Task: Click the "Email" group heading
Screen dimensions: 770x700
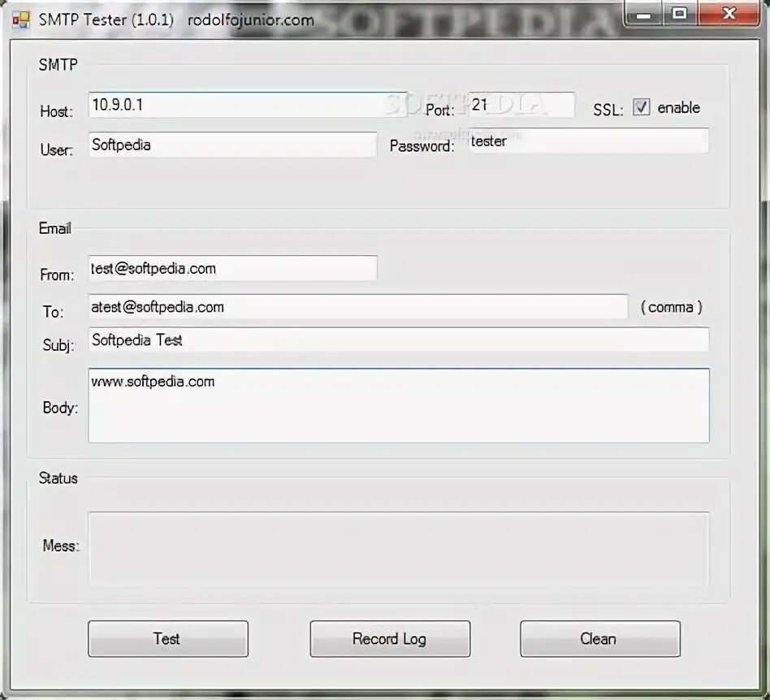Action: 55,228
